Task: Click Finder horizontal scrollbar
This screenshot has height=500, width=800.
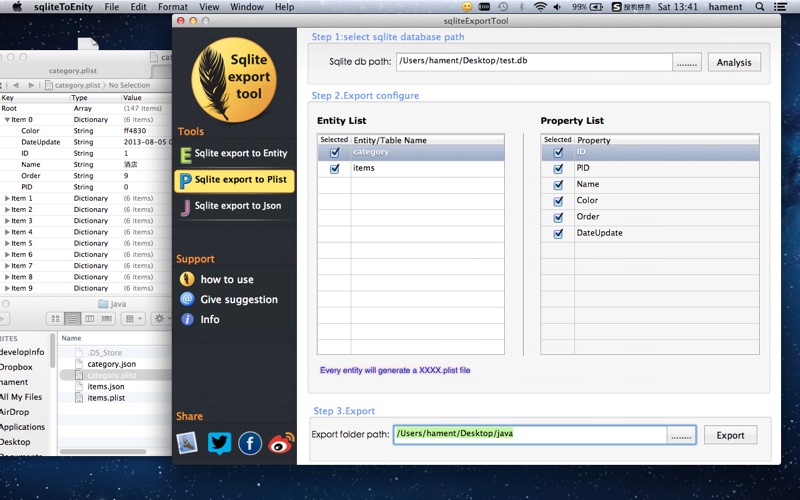Action: tap(103, 452)
